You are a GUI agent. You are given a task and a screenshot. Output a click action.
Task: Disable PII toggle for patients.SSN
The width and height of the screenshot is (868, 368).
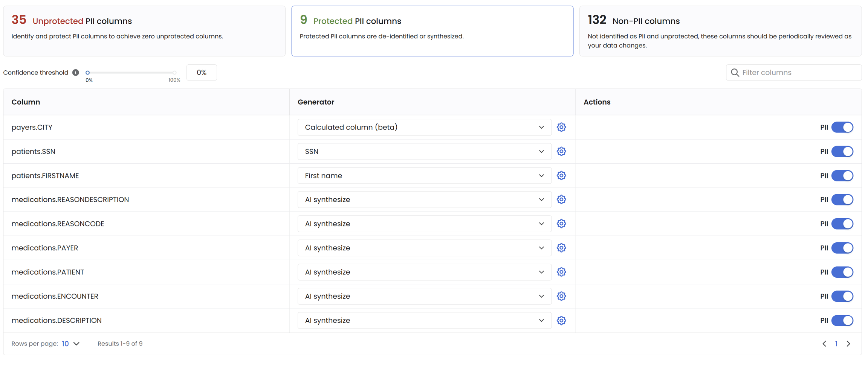pos(842,151)
